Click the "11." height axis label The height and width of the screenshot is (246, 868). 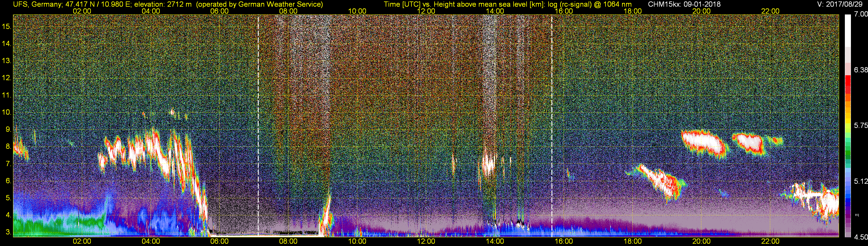7,95
